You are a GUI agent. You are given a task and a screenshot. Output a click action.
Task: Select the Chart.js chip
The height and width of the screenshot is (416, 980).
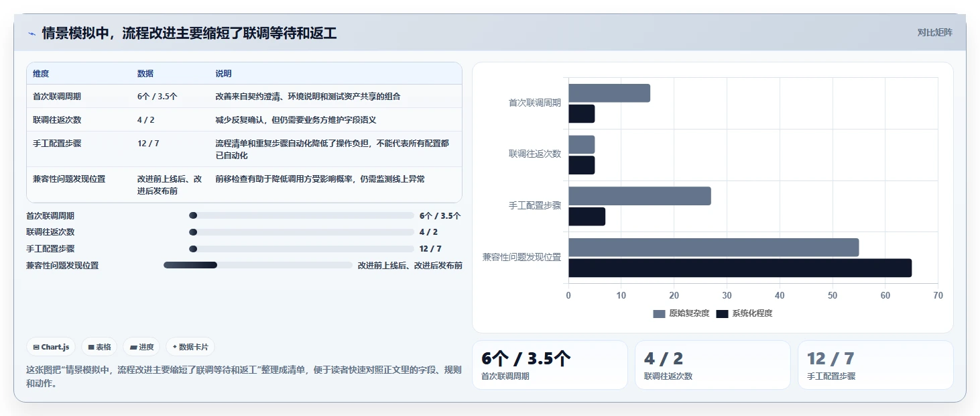point(51,347)
